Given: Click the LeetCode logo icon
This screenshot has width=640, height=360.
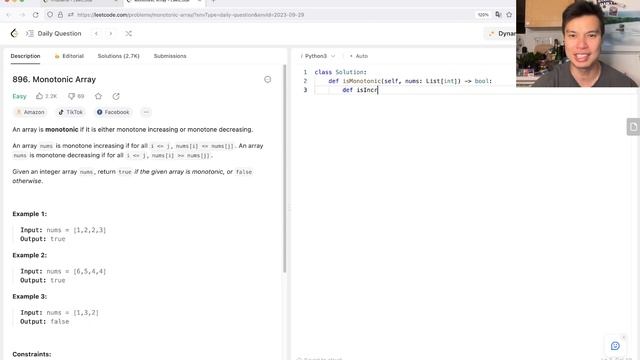Looking at the screenshot, I should click(14, 33).
